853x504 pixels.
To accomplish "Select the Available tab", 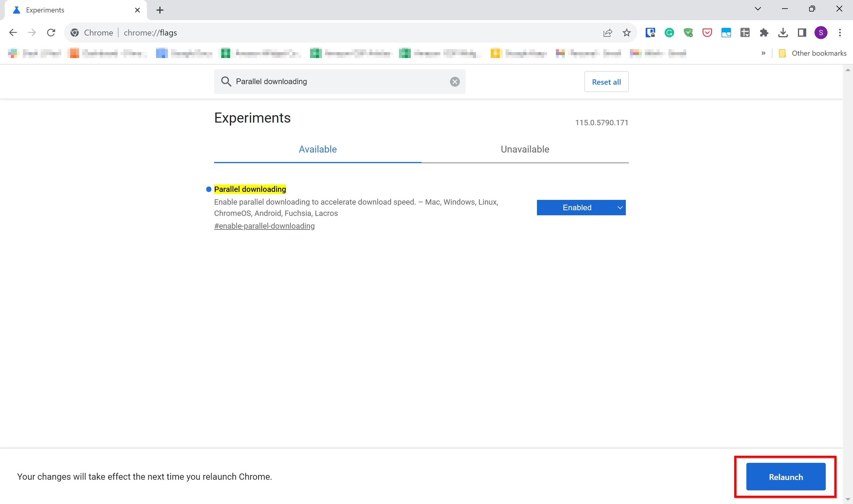I will tap(317, 149).
